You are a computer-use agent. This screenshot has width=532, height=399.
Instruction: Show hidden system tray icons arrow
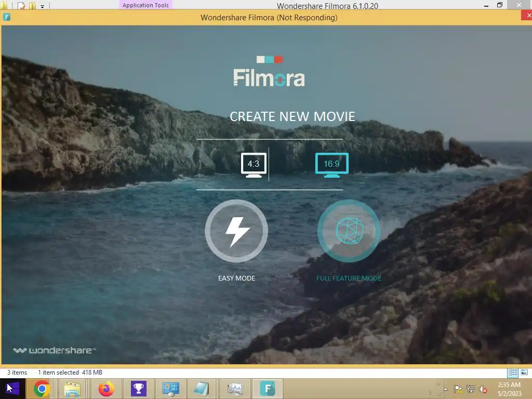coord(445,389)
